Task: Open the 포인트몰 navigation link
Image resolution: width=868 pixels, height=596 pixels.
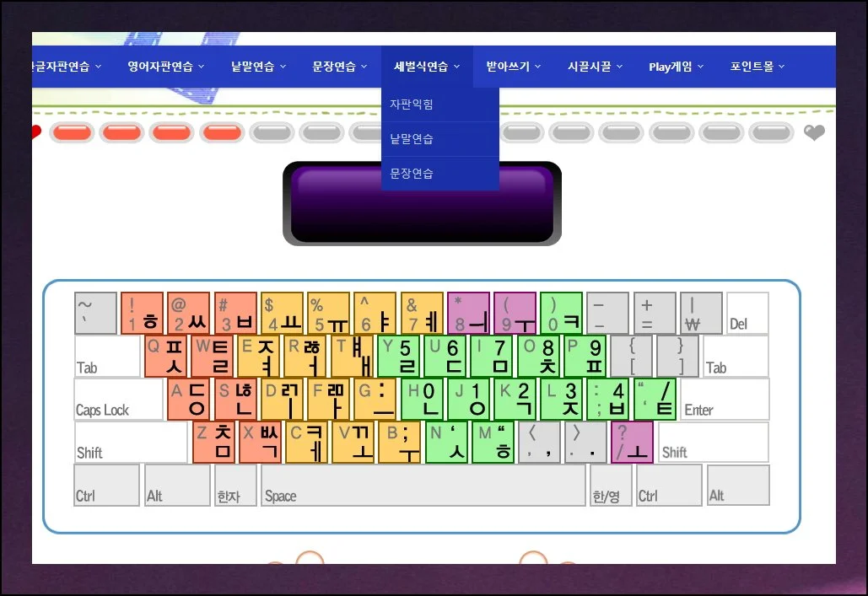Action: [x=757, y=67]
